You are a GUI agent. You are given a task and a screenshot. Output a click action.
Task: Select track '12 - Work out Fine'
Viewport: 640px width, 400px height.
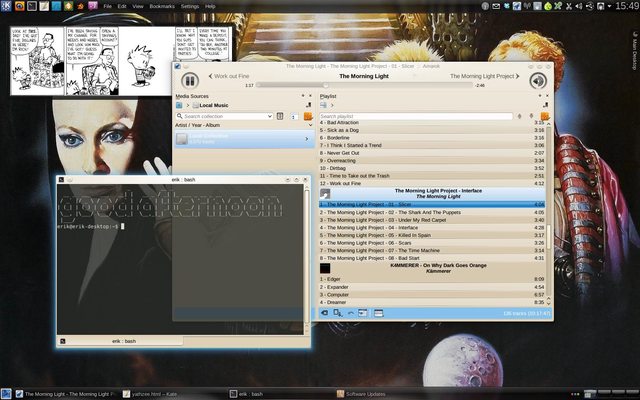pyautogui.click(x=432, y=184)
